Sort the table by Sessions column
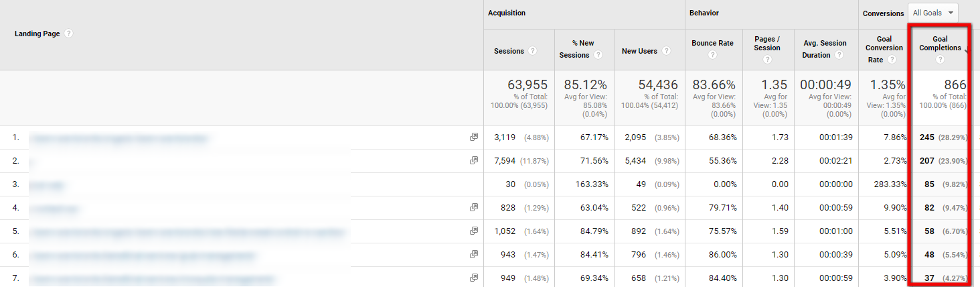This screenshot has height=287, width=980. coord(508,51)
